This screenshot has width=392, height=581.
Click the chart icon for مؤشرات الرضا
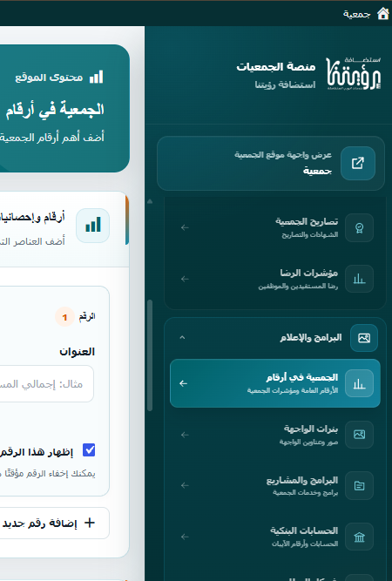coord(359,279)
